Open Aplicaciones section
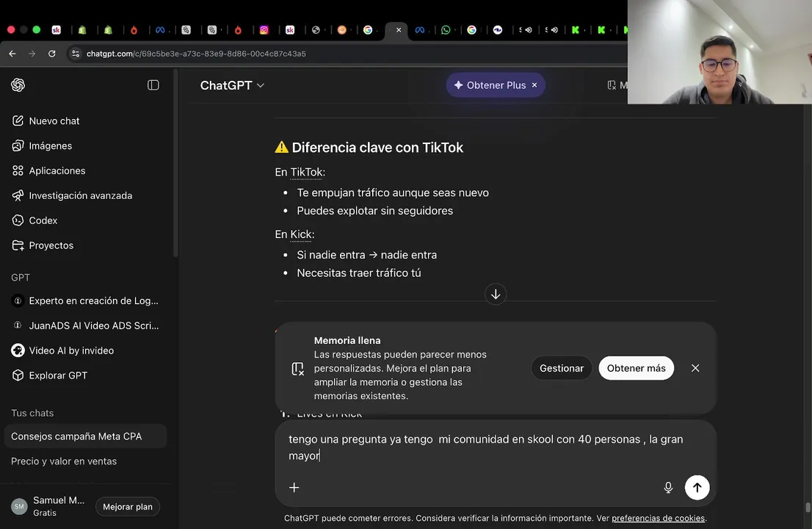 click(85, 170)
